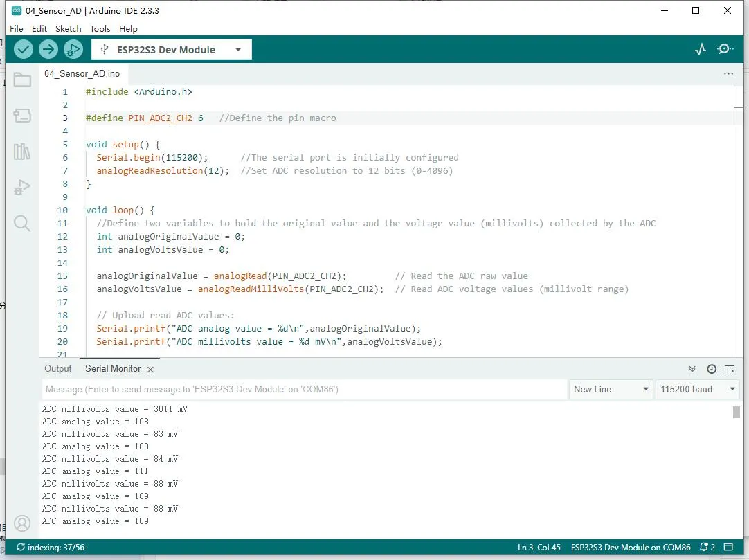Start debugging with the debug button

[73, 49]
